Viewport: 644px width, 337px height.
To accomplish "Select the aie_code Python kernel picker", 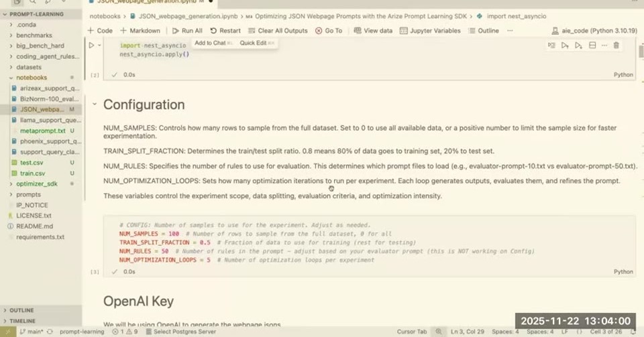I will pos(594,31).
